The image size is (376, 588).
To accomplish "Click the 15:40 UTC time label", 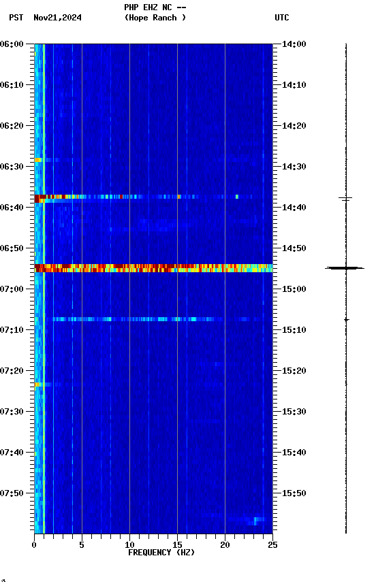I will [x=294, y=453].
